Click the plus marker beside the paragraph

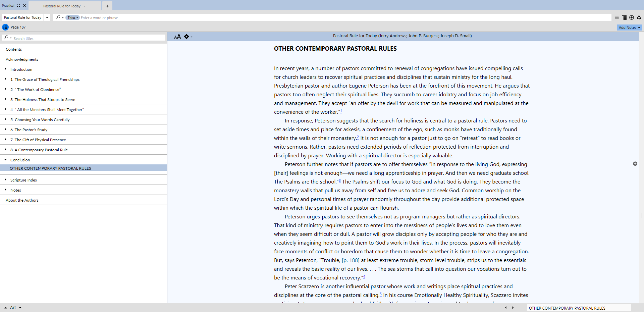(635, 164)
